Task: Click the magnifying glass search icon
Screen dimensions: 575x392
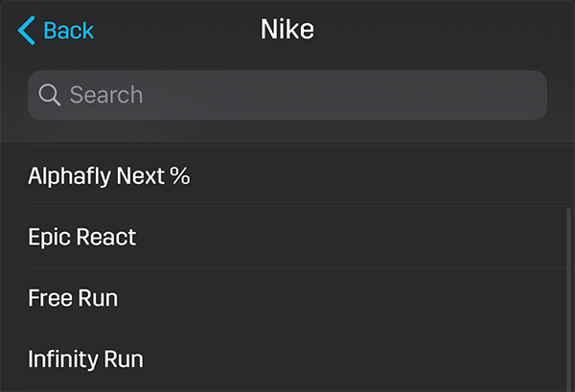Action: pos(50,95)
